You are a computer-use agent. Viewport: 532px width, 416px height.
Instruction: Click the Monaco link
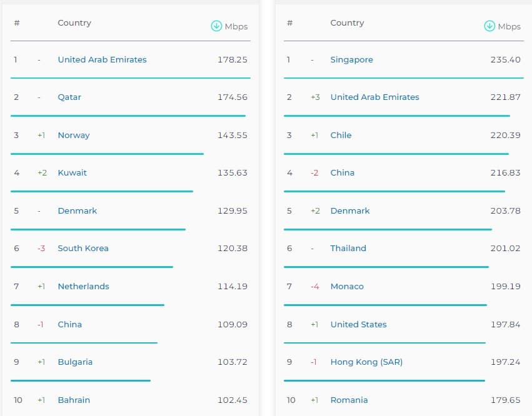[347, 287]
